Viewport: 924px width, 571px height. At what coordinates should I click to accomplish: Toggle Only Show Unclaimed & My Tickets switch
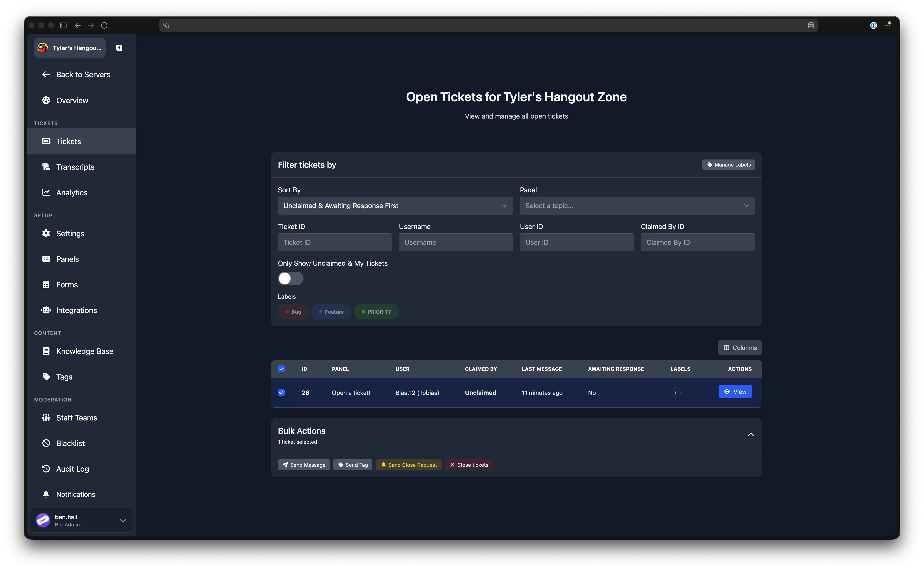click(x=291, y=279)
